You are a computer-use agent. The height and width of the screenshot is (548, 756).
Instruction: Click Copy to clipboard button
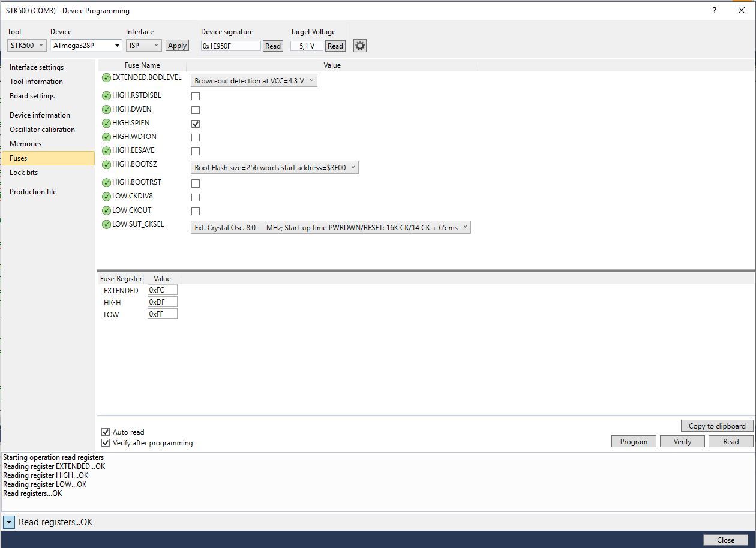pyautogui.click(x=717, y=426)
